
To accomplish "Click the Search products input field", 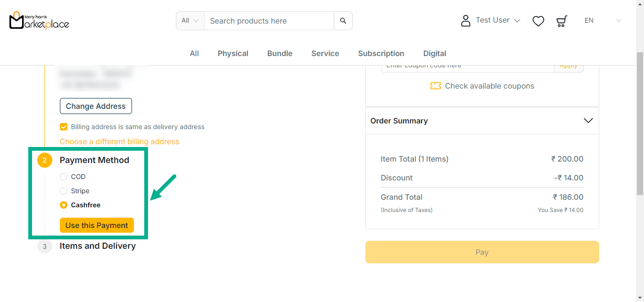I will (269, 21).
